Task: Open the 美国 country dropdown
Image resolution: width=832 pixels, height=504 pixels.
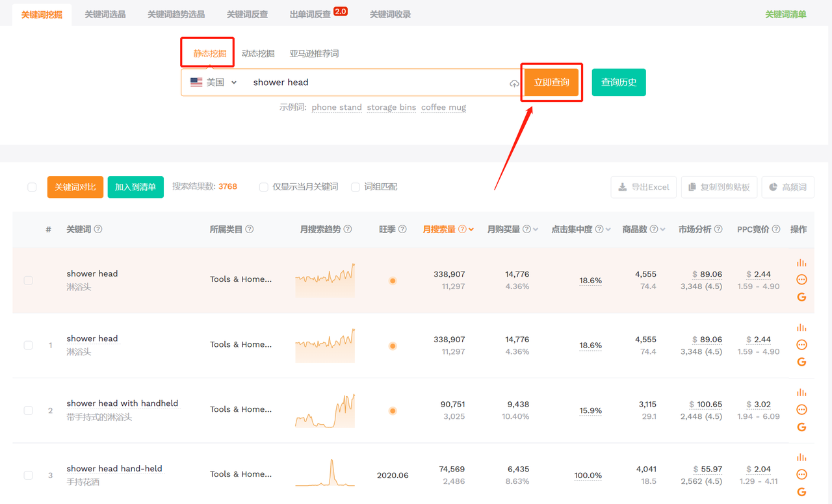Action: tap(214, 82)
